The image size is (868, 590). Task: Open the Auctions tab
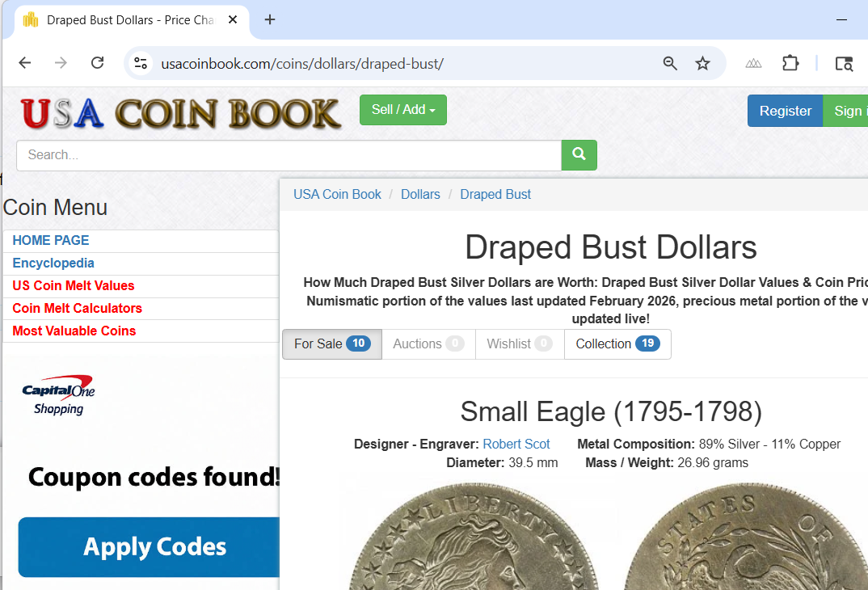(428, 343)
